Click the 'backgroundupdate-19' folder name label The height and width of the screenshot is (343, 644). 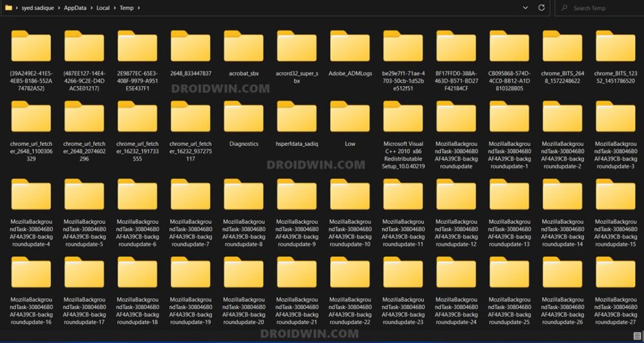pos(191,311)
